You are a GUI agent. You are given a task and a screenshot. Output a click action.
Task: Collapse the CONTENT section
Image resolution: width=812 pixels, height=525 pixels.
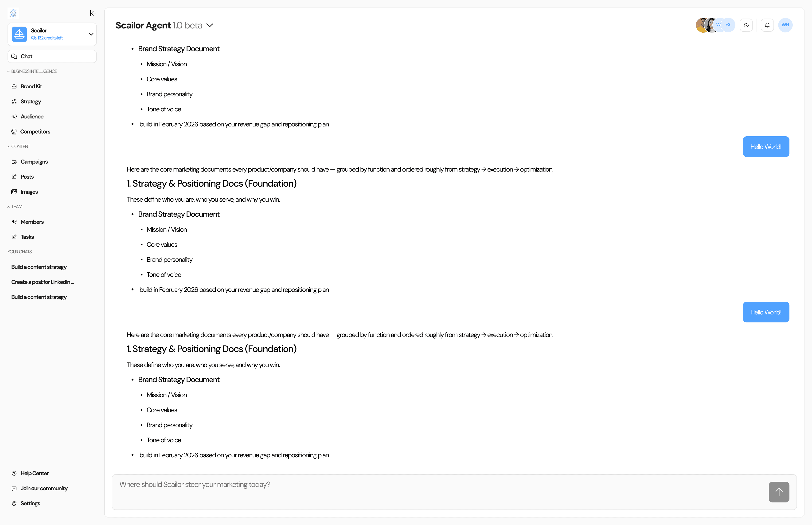(x=8, y=146)
